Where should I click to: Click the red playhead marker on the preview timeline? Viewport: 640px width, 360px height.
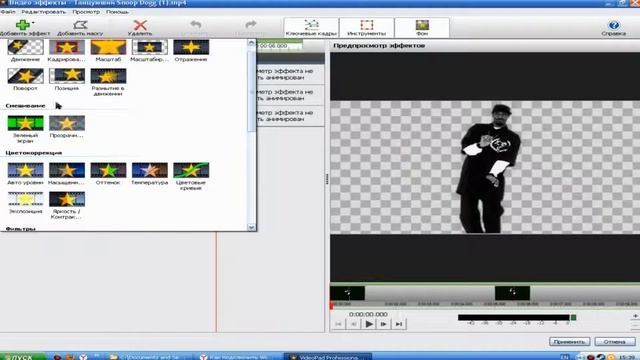pyautogui.click(x=332, y=305)
